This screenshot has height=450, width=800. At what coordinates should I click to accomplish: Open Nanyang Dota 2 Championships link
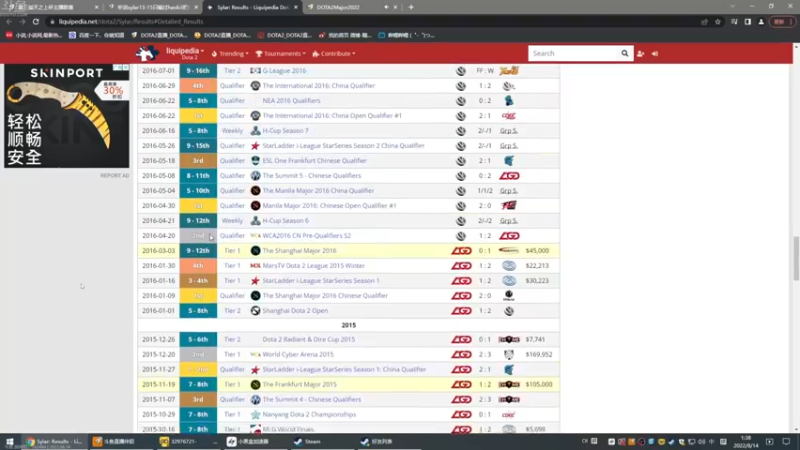click(309, 414)
